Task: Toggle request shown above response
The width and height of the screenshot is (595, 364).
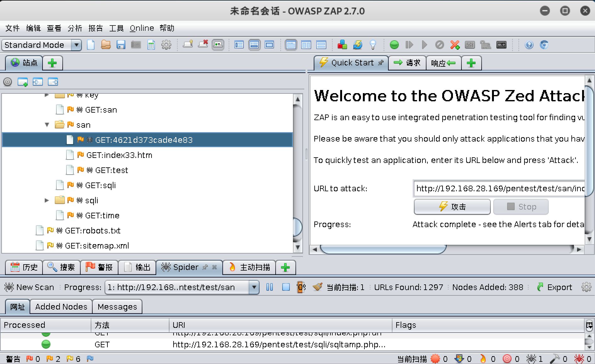Action: [x=321, y=45]
